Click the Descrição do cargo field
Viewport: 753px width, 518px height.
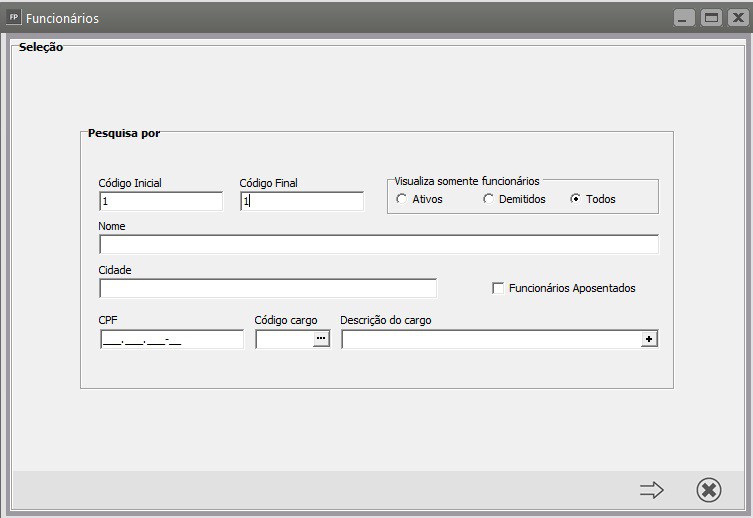pos(491,340)
